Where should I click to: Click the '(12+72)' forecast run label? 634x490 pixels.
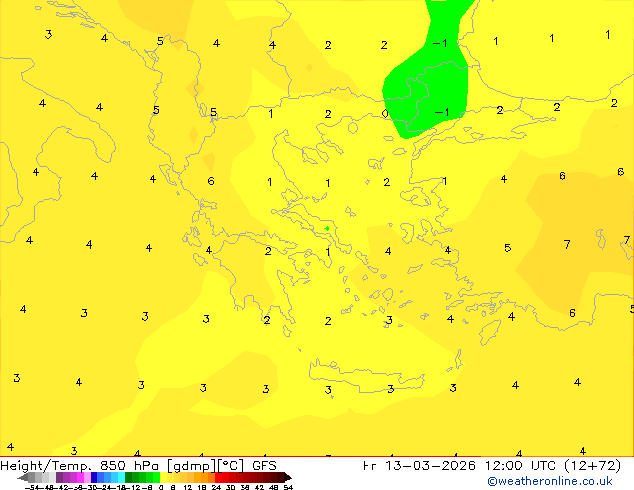(592, 466)
